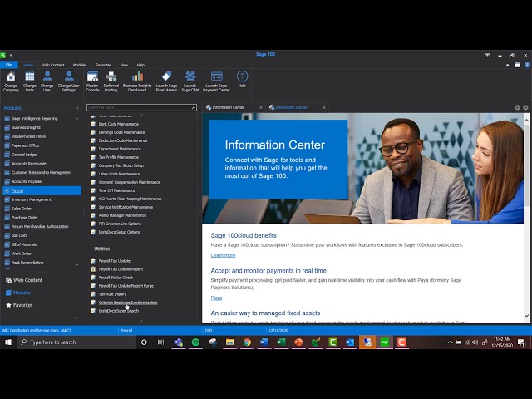This screenshot has height=399, width=532.
Task: Open the Tax Rule Inquiry utility
Action: [x=112, y=294]
